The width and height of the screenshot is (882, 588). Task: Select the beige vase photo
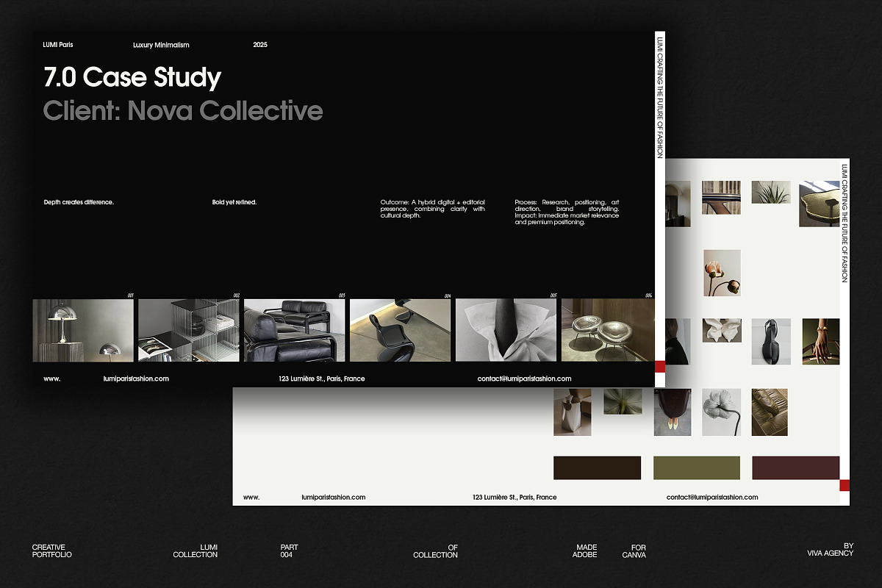pyautogui.click(x=573, y=412)
